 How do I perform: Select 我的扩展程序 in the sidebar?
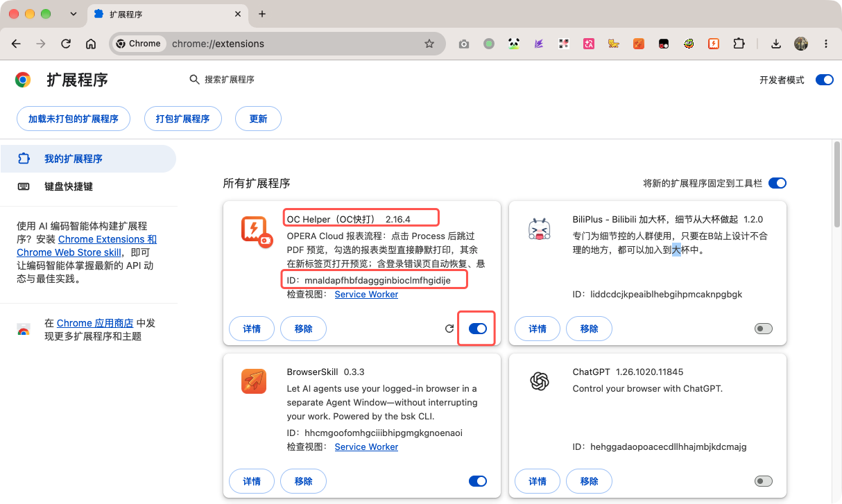coord(88,159)
